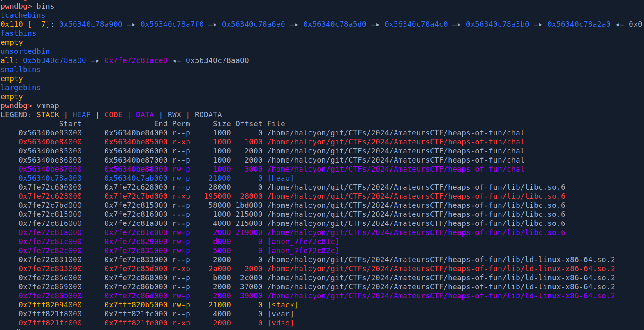Click the Offset column header
This screenshot has width=644, height=330.
coord(249,124)
